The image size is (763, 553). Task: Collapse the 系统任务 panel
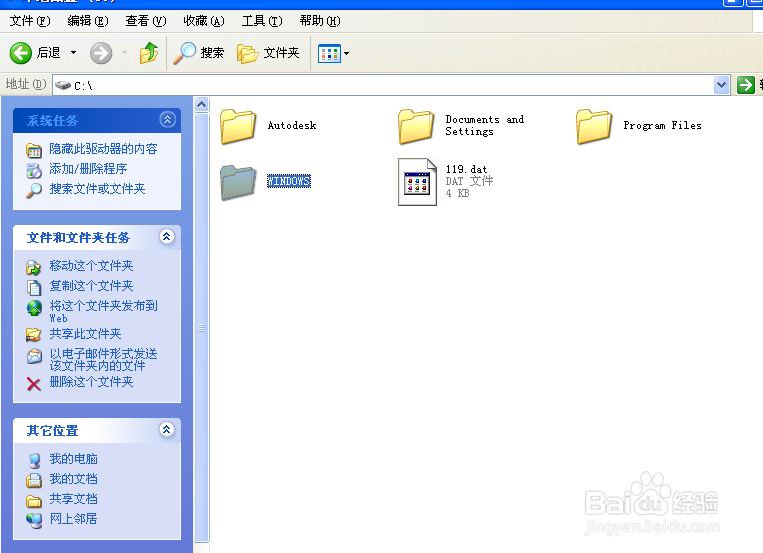pyautogui.click(x=167, y=119)
